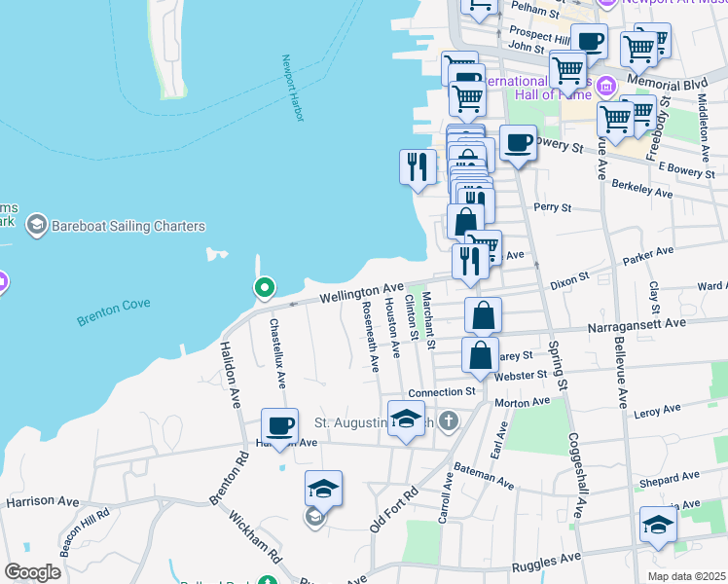Click the cart marker near Bellevue Ave

[616, 123]
